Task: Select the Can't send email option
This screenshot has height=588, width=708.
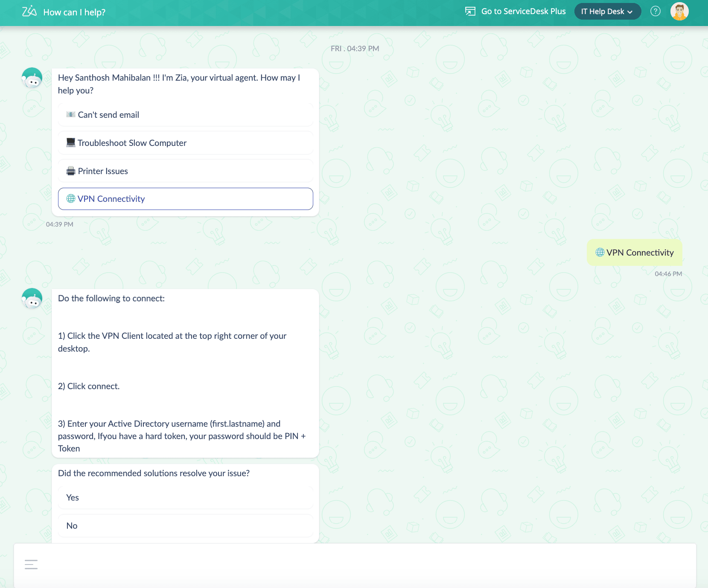Action: coord(185,114)
